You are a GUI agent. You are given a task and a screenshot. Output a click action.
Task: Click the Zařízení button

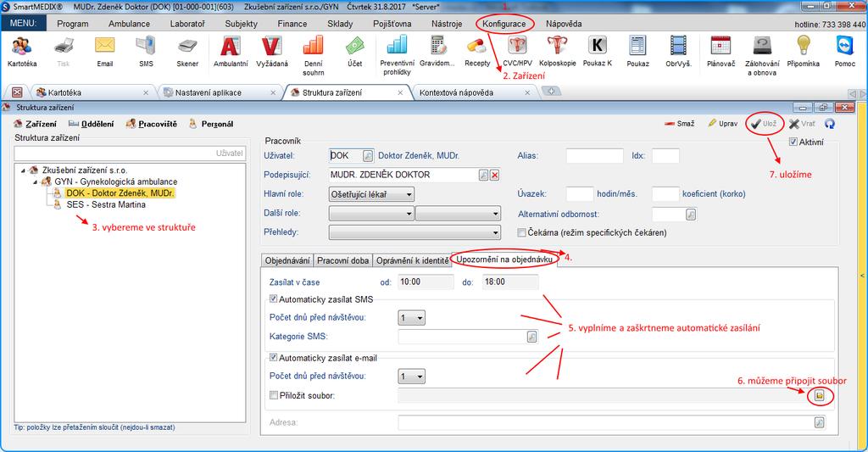(35, 124)
